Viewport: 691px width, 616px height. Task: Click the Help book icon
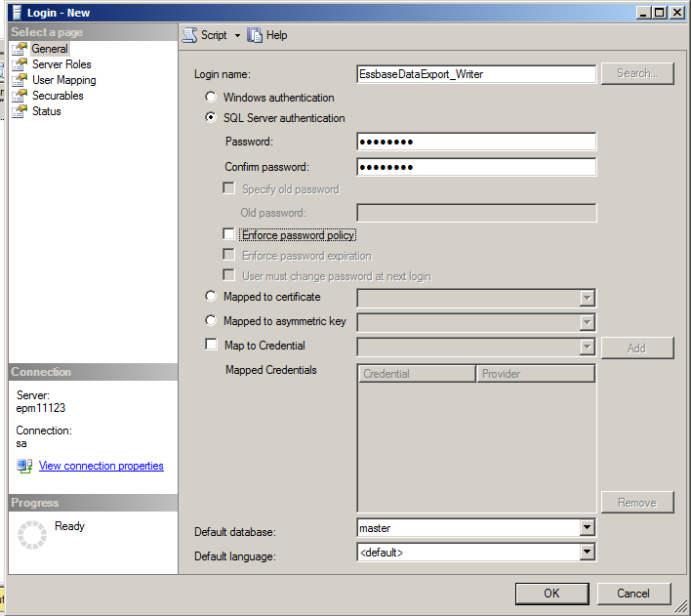click(x=255, y=35)
